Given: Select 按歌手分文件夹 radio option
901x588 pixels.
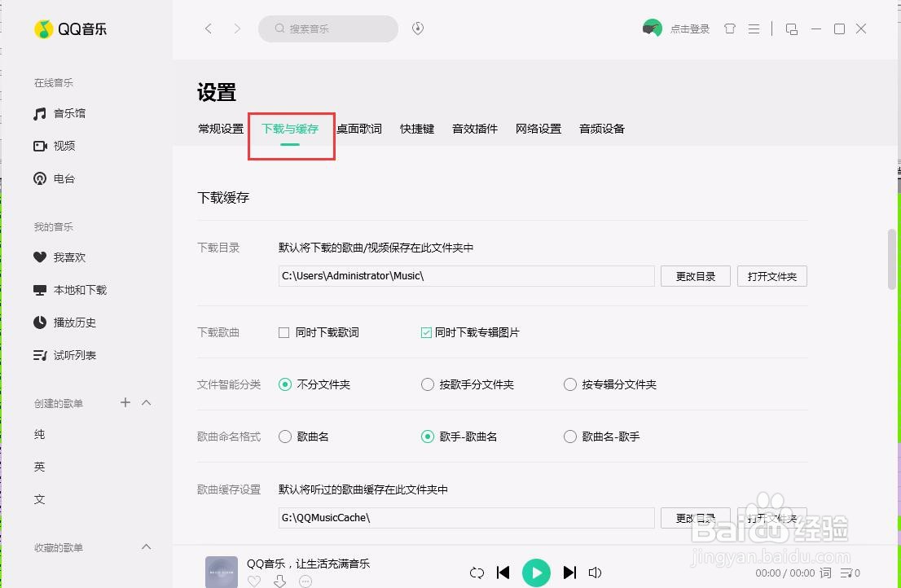Looking at the screenshot, I should 427,384.
